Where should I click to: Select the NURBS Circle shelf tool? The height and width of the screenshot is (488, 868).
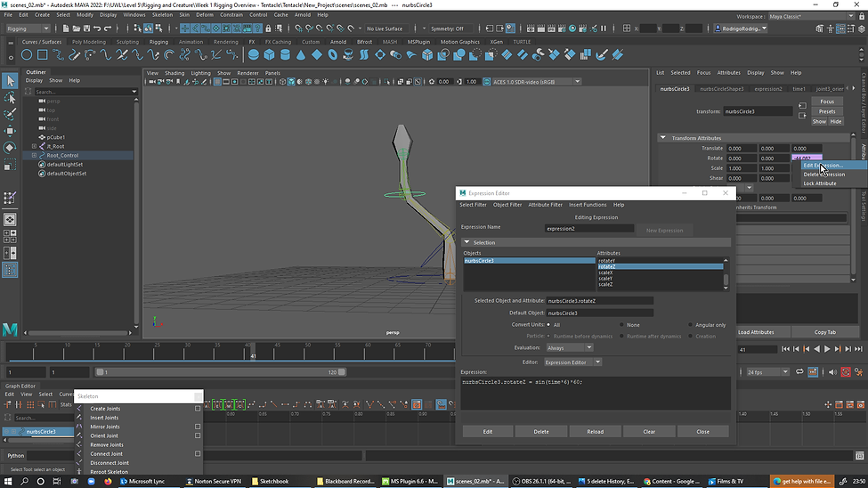26,55
